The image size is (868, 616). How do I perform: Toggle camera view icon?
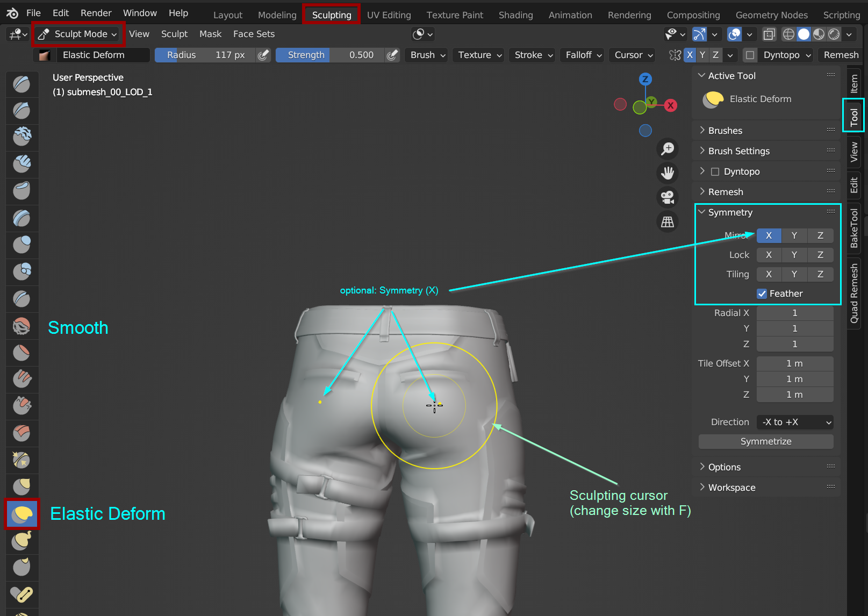coord(668,197)
